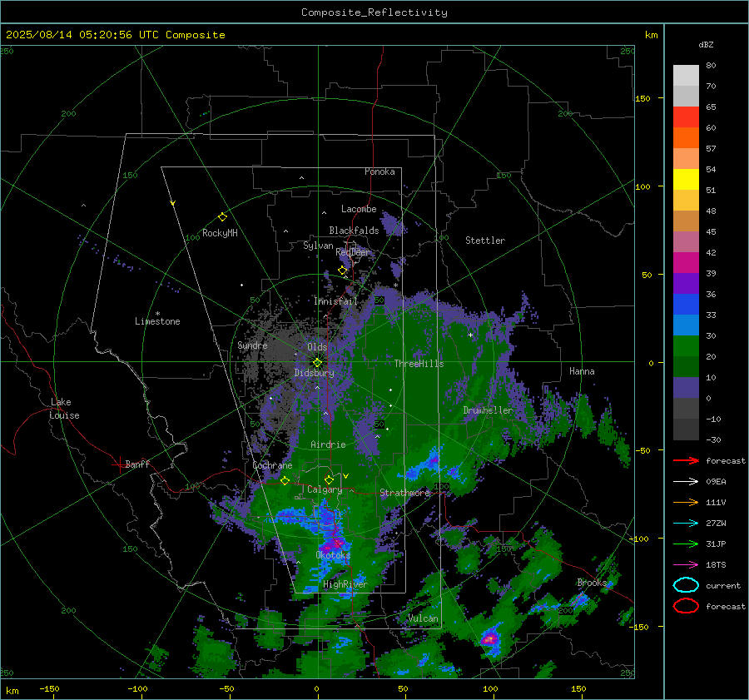
Task: Click the Blackfalds city label
Action: 354,231
